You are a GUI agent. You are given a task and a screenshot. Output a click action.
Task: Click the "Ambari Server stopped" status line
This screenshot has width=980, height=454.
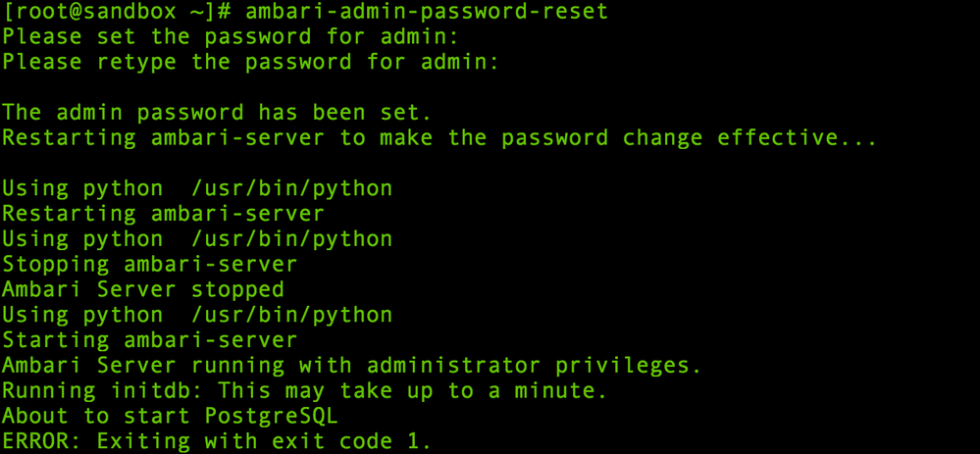(143, 289)
